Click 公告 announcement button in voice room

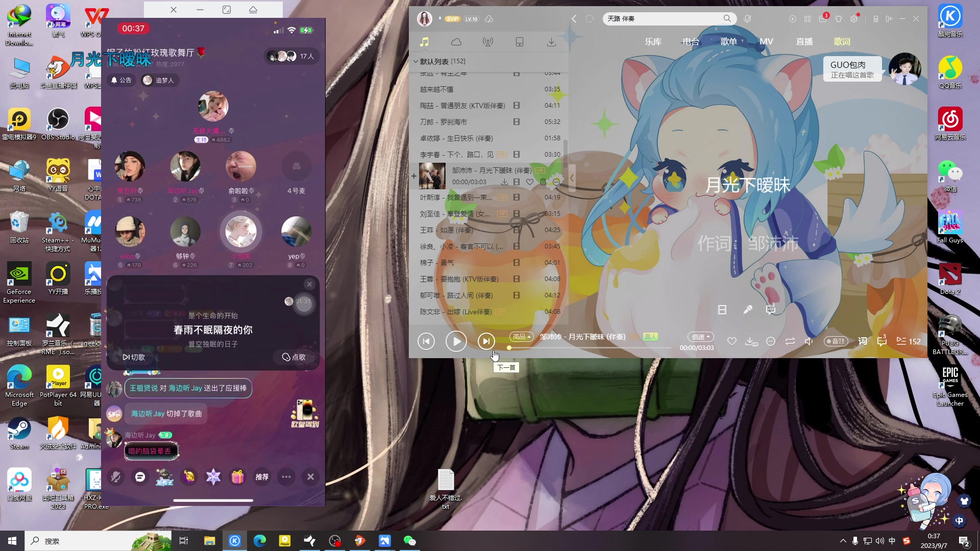click(x=121, y=80)
